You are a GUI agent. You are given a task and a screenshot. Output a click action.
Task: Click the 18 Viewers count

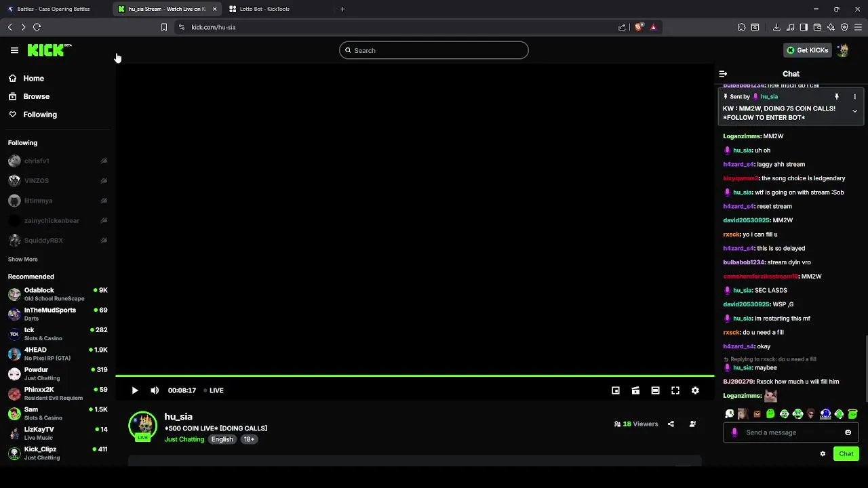coord(636,424)
